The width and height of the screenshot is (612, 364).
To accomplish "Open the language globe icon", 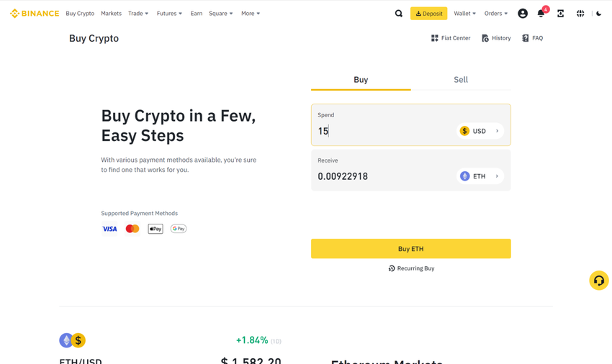I will click(580, 14).
